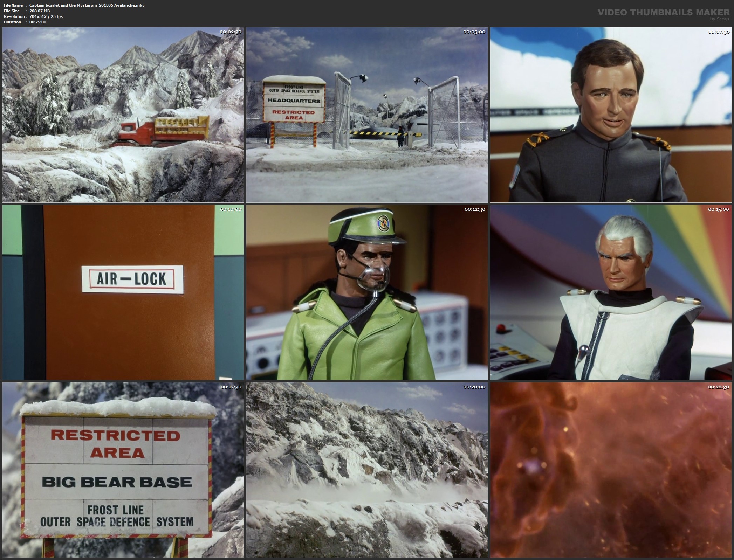Click the white-haired colonel thumbnail at 00:15:00

(x=610, y=292)
